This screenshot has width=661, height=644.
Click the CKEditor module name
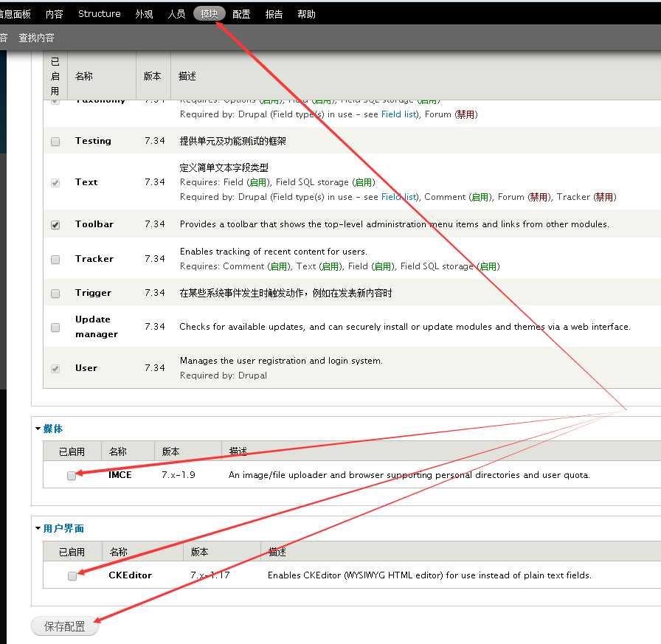pyautogui.click(x=131, y=575)
